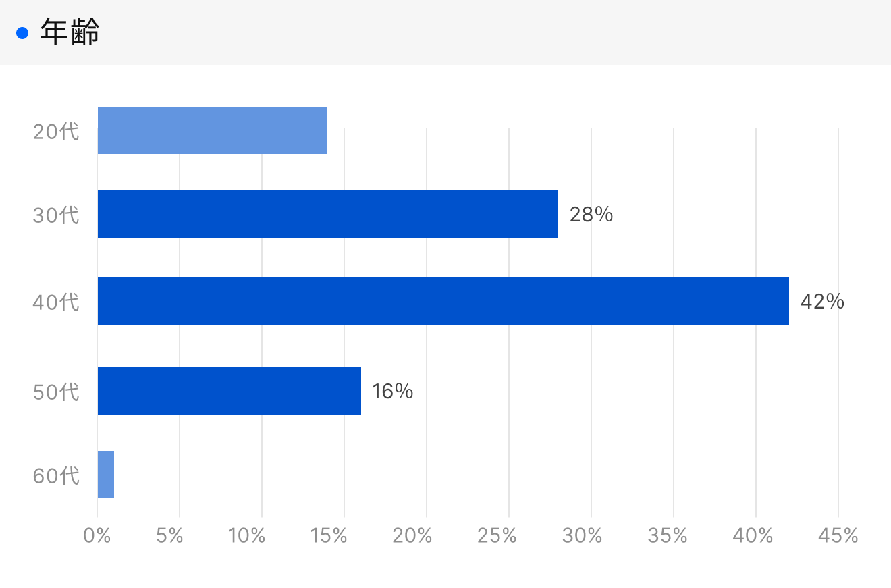Click the blue dot beside the 年齢 title

(22, 32)
